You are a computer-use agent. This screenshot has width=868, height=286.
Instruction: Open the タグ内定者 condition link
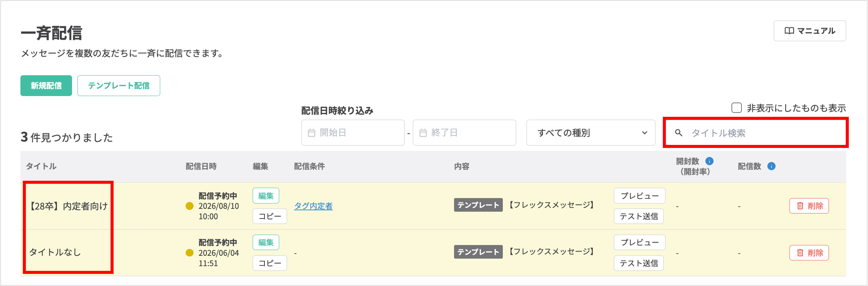pyautogui.click(x=313, y=206)
